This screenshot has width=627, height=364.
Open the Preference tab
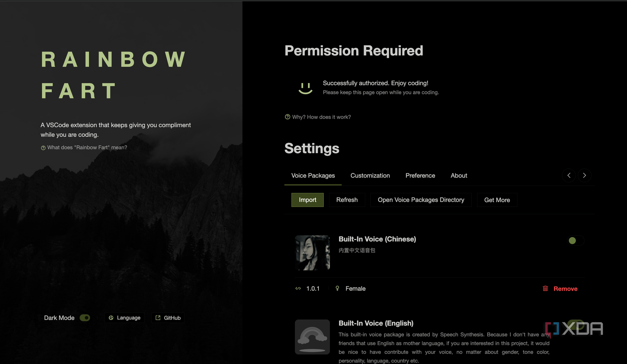tap(420, 176)
